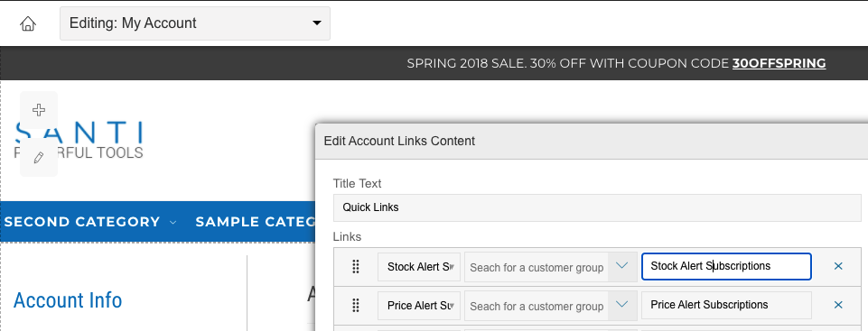Edit the Price Alert Subscriptions label field

726,305
